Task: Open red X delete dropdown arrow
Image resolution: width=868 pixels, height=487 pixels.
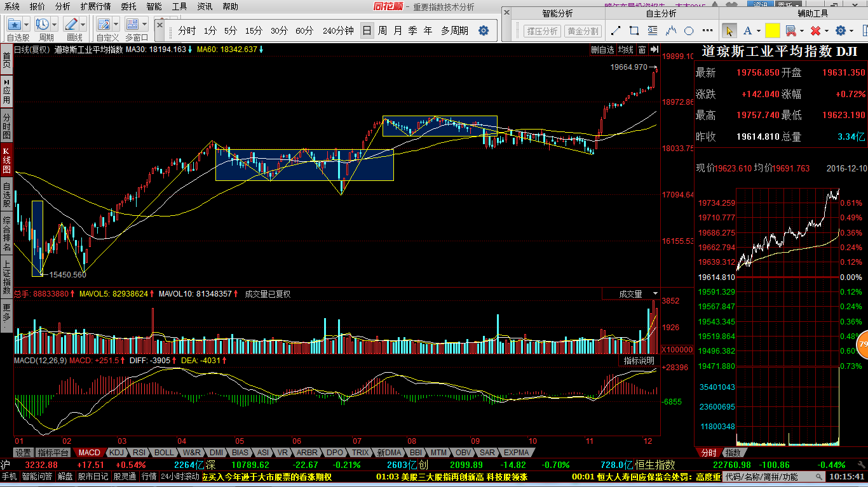Action: [x=827, y=30]
